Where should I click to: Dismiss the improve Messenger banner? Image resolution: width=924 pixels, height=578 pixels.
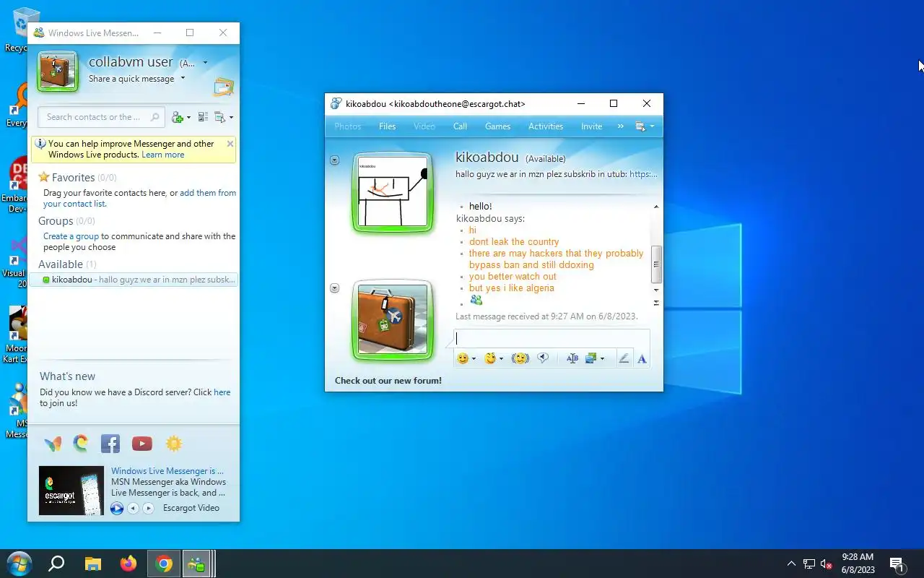point(230,144)
